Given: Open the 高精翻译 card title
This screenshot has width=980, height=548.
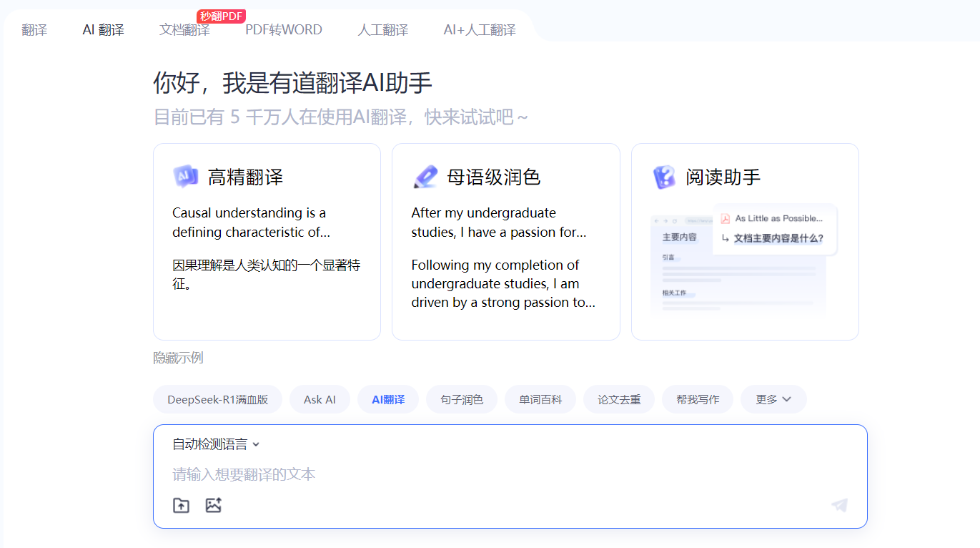Looking at the screenshot, I should (x=245, y=177).
